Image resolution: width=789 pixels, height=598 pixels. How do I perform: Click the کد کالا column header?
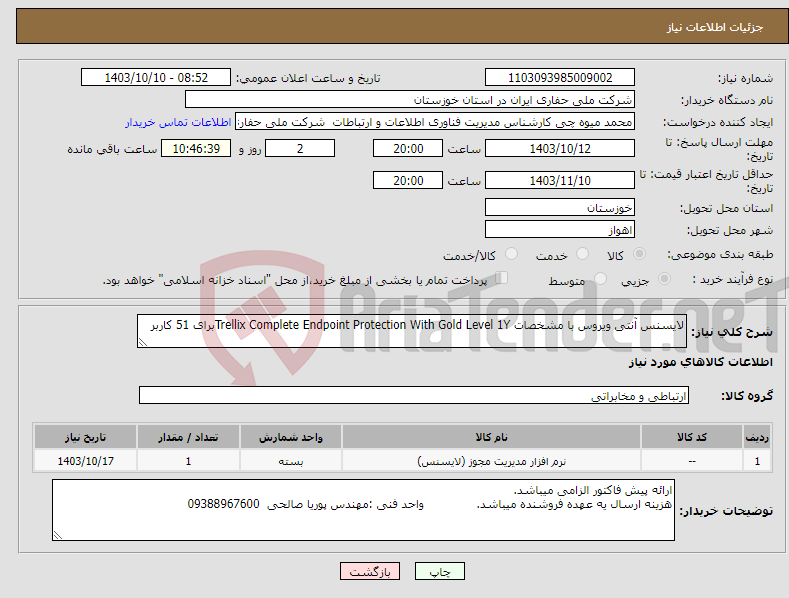[x=692, y=437]
